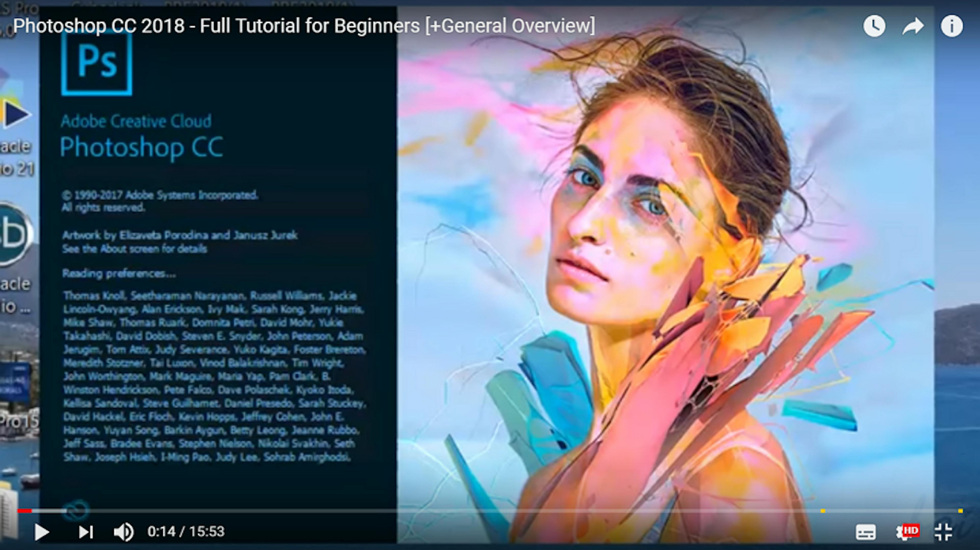Click the Photoshop Ps logo on splash screen
Image resolution: width=980 pixels, height=550 pixels.
coord(96,65)
